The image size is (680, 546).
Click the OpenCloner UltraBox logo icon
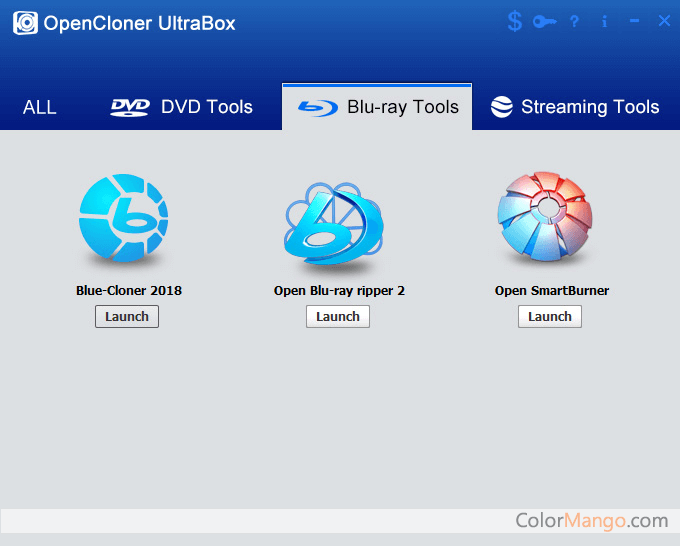25,23
